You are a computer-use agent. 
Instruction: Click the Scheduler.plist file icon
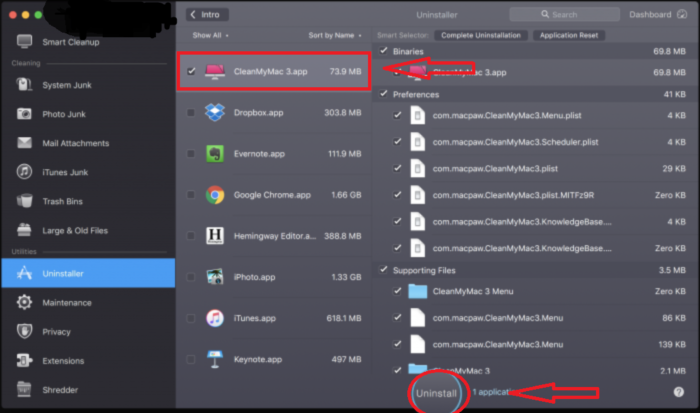[418, 142]
